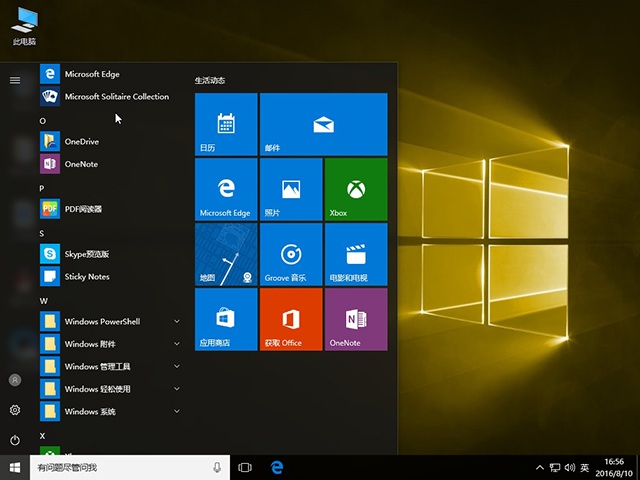Open the OneNote tile in Start

[355, 319]
